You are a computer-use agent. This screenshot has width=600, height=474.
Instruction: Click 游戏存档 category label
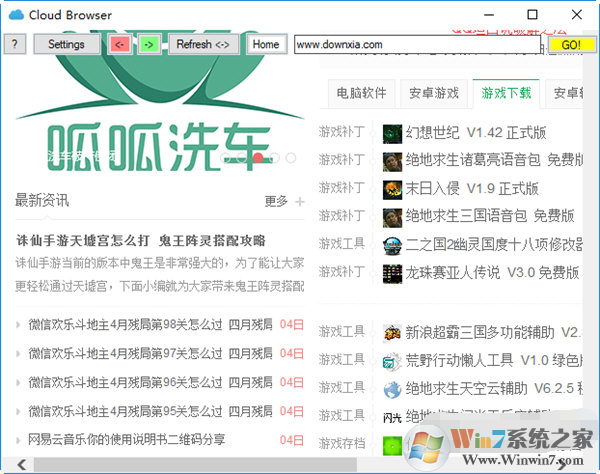point(341,444)
